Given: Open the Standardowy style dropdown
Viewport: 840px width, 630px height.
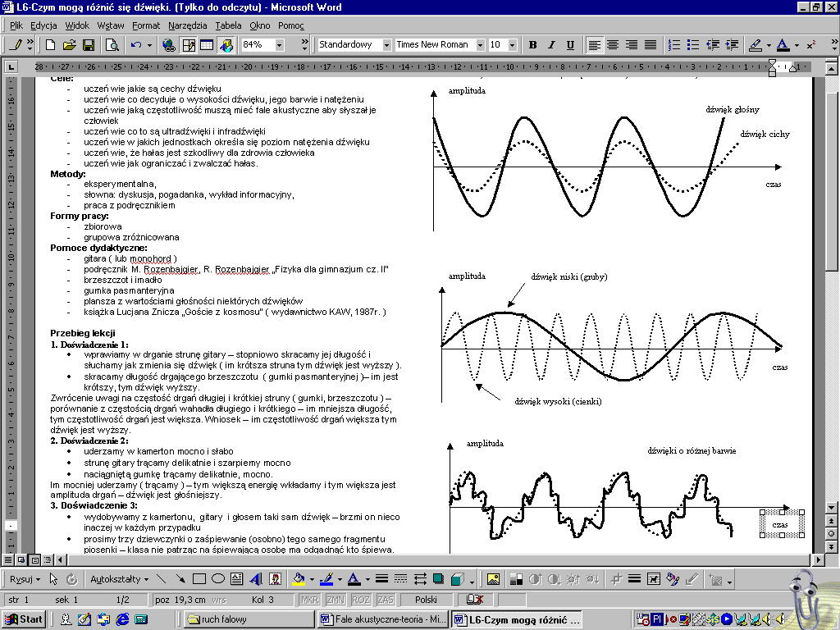Looking at the screenshot, I should click(386, 45).
